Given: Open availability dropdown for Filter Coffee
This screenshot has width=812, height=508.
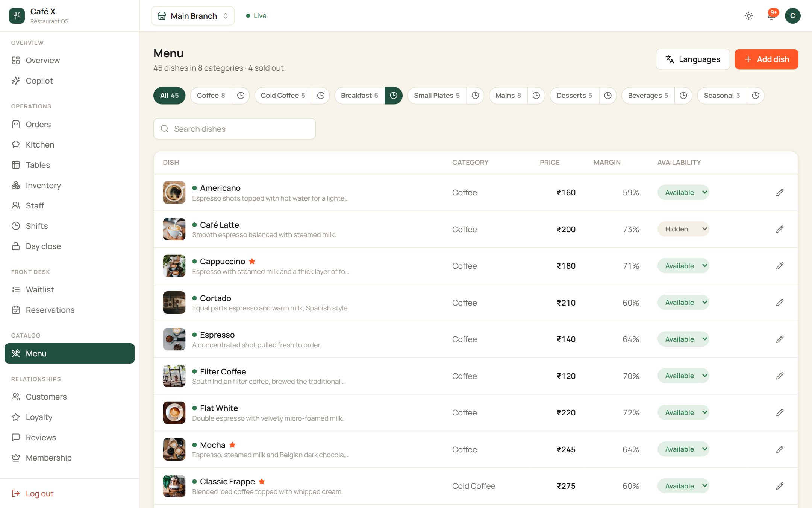Looking at the screenshot, I should (x=683, y=376).
